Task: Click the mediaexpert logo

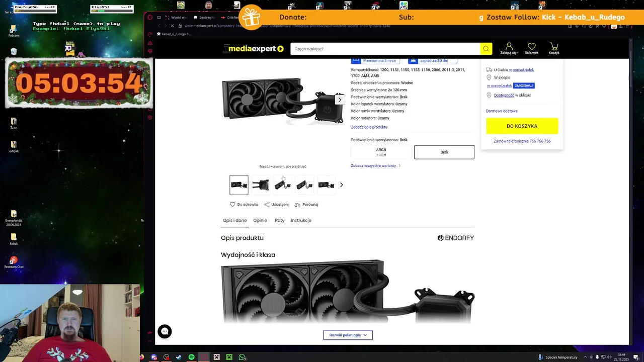Action: pyautogui.click(x=256, y=49)
